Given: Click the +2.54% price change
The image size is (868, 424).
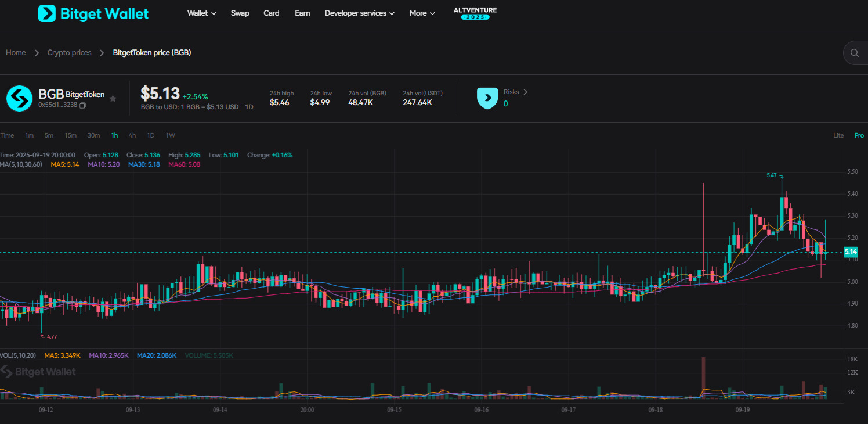Looking at the screenshot, I should click(195, 96).
